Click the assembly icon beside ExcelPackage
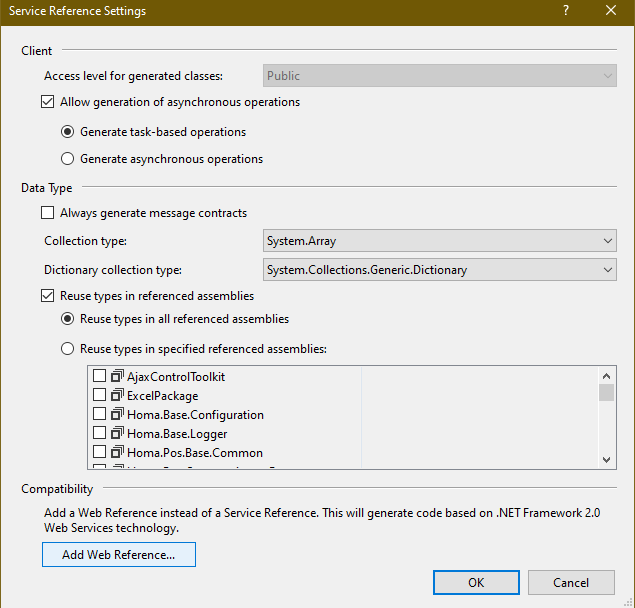 (117, 395)
